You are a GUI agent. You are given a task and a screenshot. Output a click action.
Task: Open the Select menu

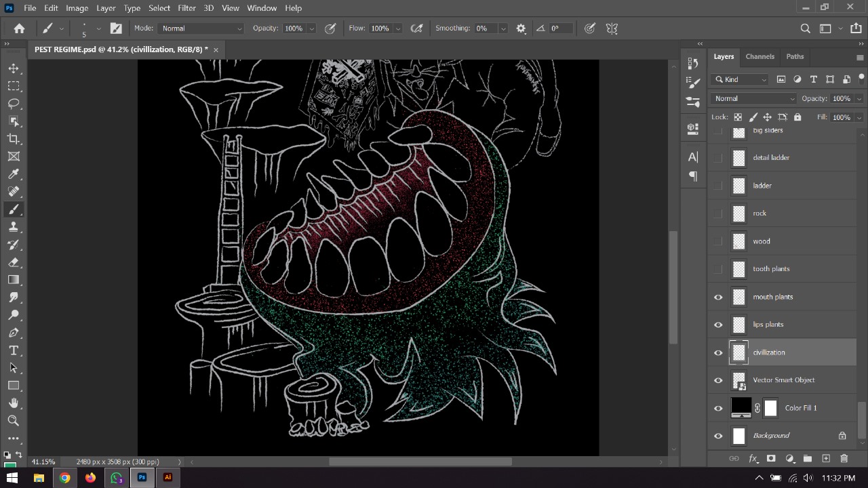(x=159, y=8)
